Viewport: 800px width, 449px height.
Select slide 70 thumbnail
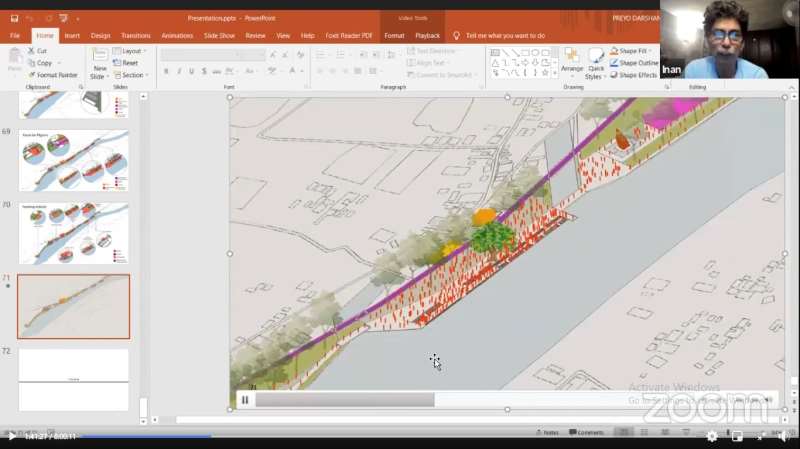click(x=74, y=233)
